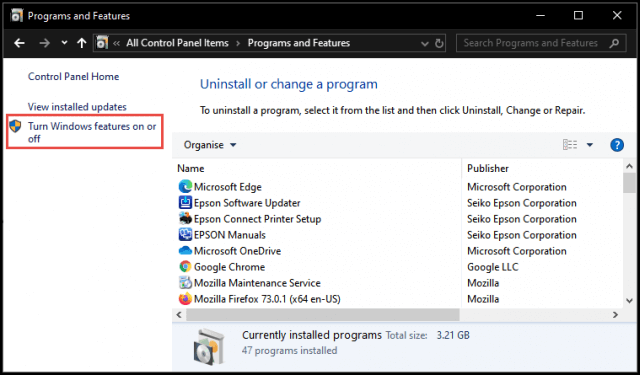
Task: Select the Epson Software Updater icon
Action: click(x=185, y=203)
